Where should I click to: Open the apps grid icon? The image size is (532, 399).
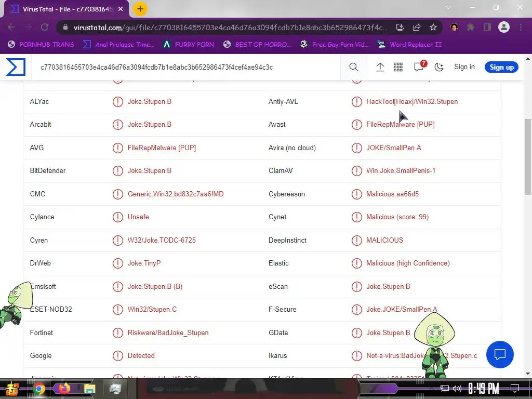click(398, 67)
